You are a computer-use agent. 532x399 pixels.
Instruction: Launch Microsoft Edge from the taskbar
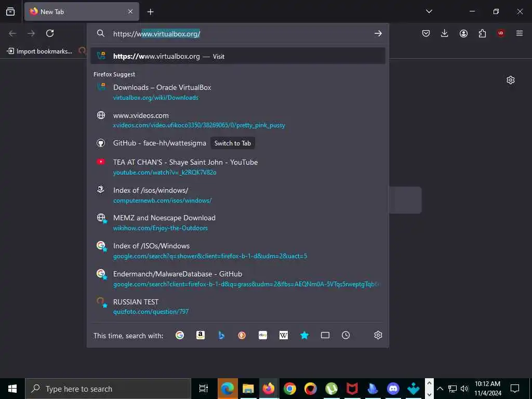pyautogui.click(x=228, y=389)
